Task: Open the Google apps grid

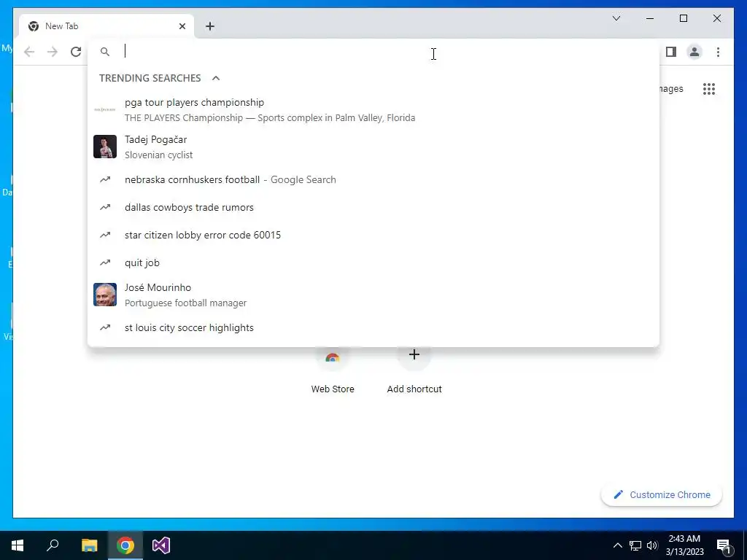Action: tap(709, 89)
